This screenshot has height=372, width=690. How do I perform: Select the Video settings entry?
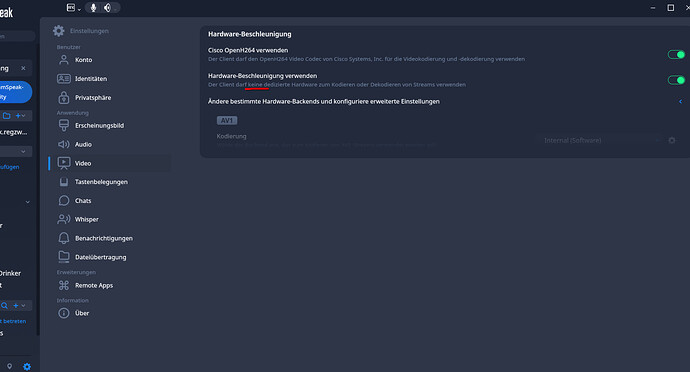pyautogui.click(x=110, y=163)
